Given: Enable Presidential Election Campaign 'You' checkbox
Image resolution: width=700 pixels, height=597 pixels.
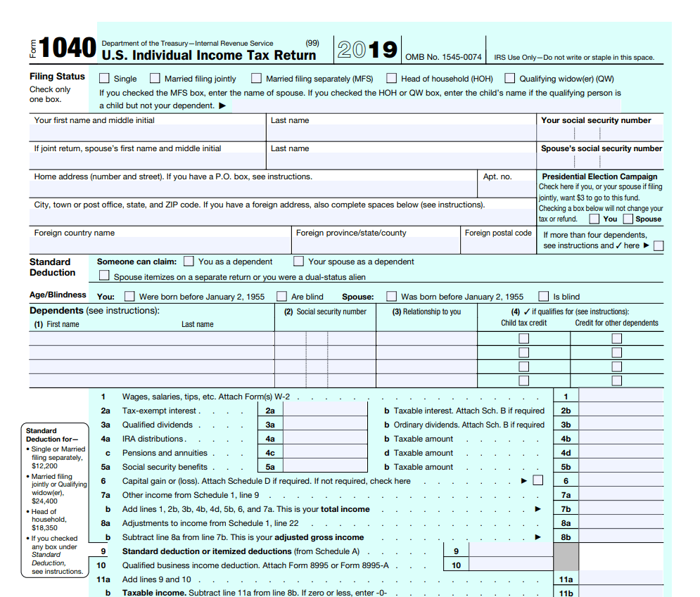Looking at the screenshot, I should (594, 219).
